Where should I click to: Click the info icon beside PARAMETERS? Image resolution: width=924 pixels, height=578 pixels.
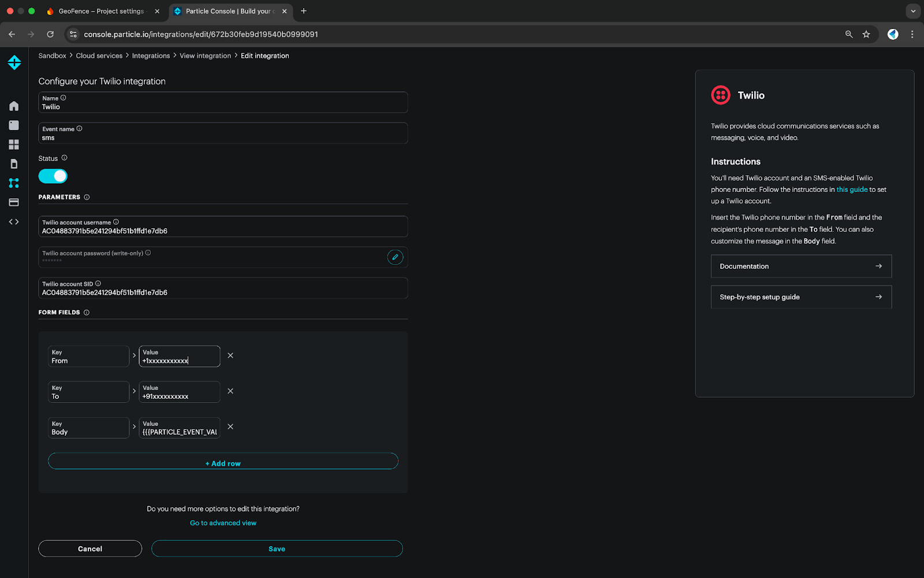[x=87, y=197]
